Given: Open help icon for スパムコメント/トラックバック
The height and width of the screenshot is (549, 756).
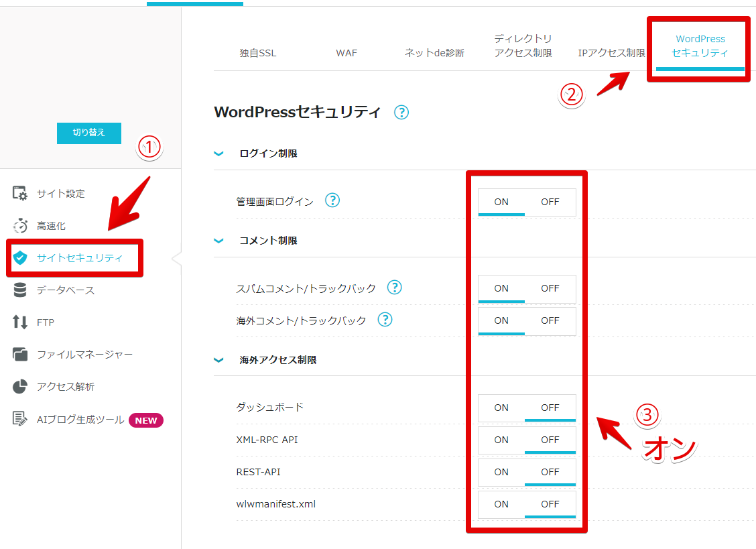Looking at the screenshot, I should pyautogui.click(x=394, y=288).
